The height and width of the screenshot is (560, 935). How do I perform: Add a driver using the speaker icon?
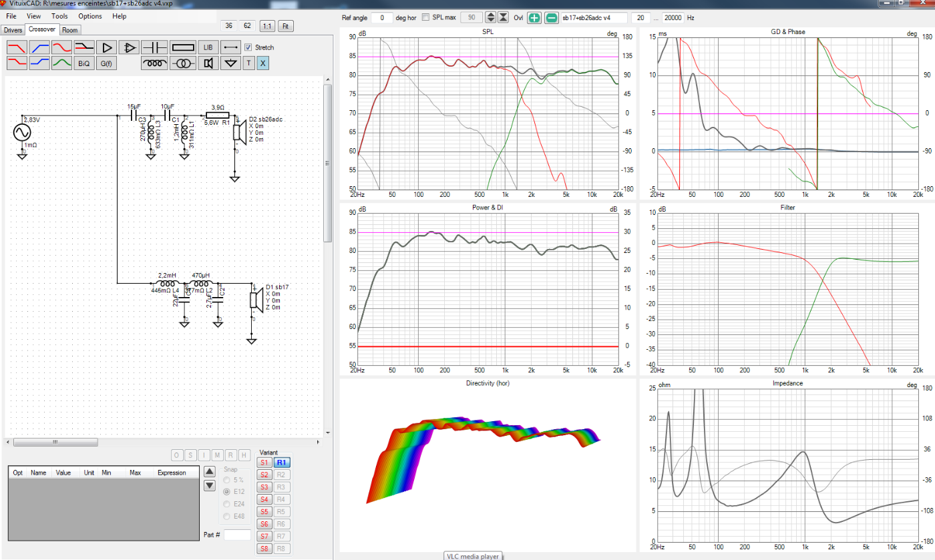coord(209,63)
